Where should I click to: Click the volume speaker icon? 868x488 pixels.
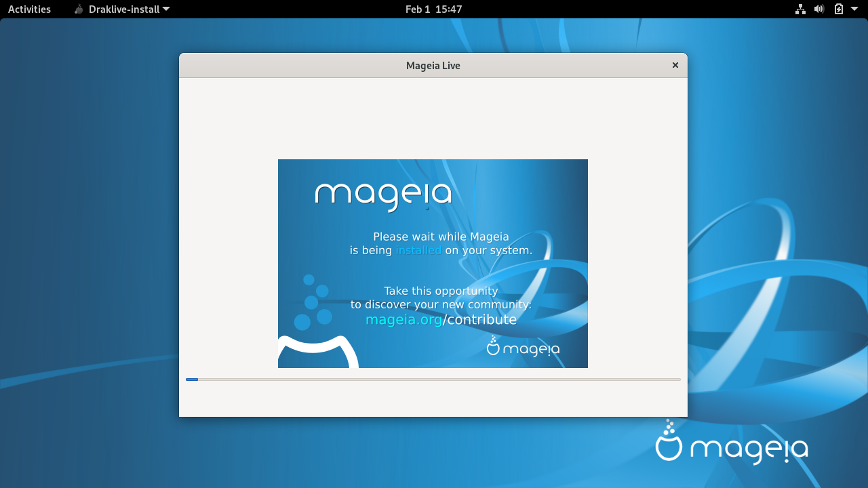[819, 9]
